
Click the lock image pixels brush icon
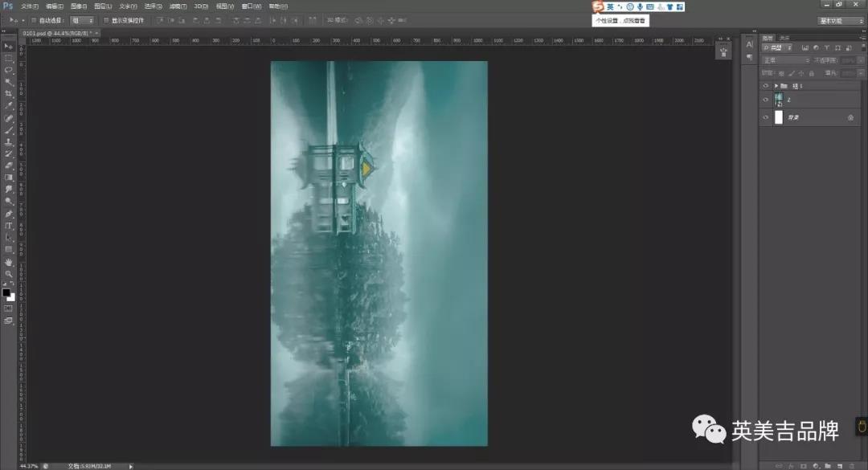pos(792,73)
